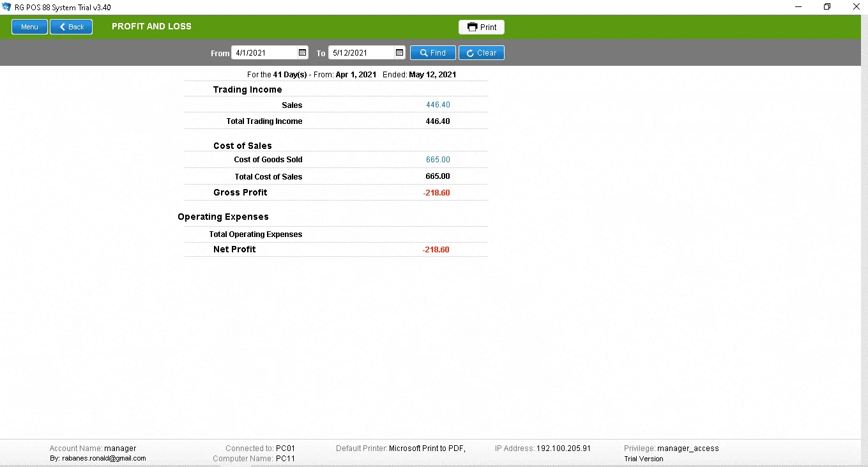Select the Gross Profit value -218.60
Screen dimensions: 868x467
point(436,193)
